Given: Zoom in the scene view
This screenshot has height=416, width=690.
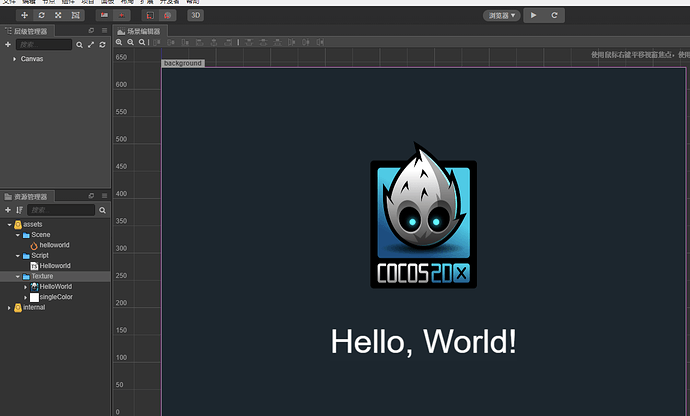Looking at the screenshot, I should pos(119,42).
